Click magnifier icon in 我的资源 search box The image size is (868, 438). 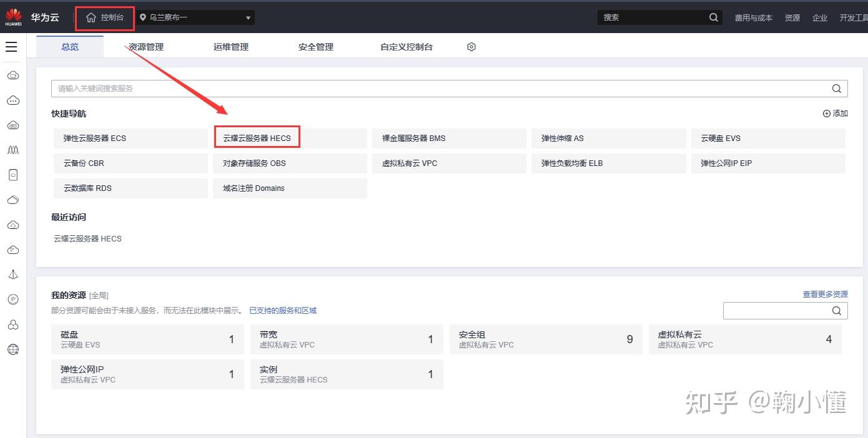coord(837,311)
